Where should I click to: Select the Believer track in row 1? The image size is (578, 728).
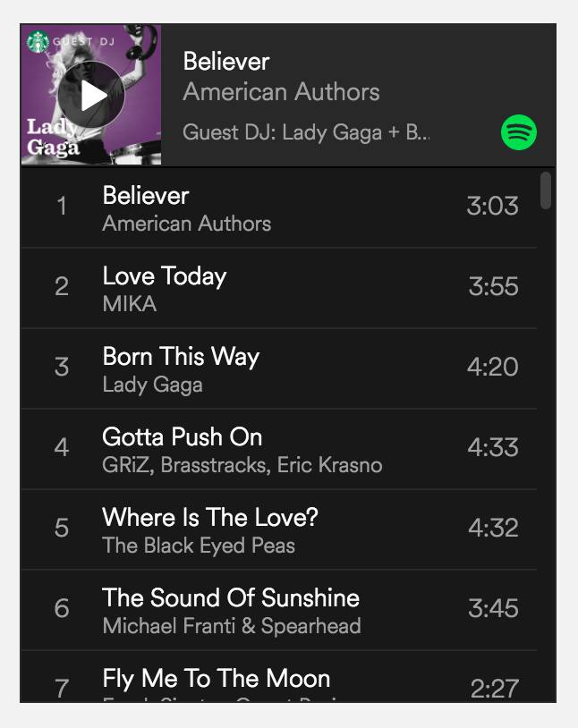pos(279,208)
